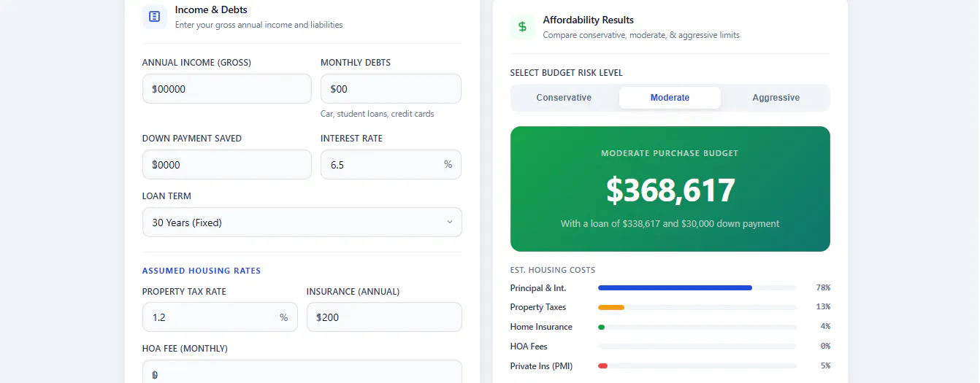Click the $368,617 budget amount
980x383 pixels.
coord(670,190)
